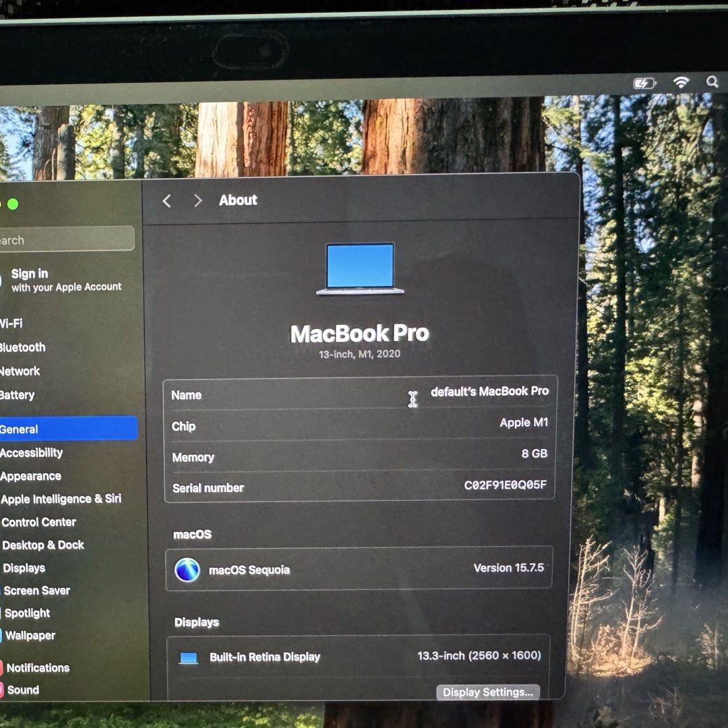The height and width of the screenshot is (728, 728).
Task: Click the Built-in Retina Display label
Action: (265, 657)
